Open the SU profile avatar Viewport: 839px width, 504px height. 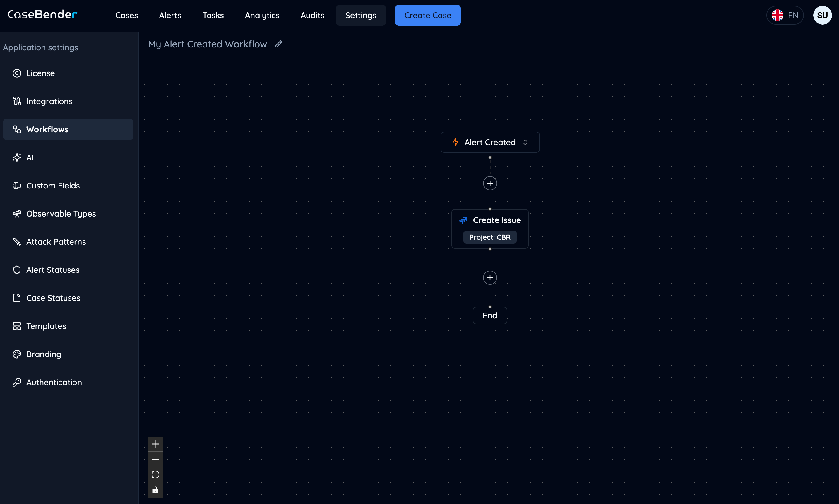click(x=822, y=15)
